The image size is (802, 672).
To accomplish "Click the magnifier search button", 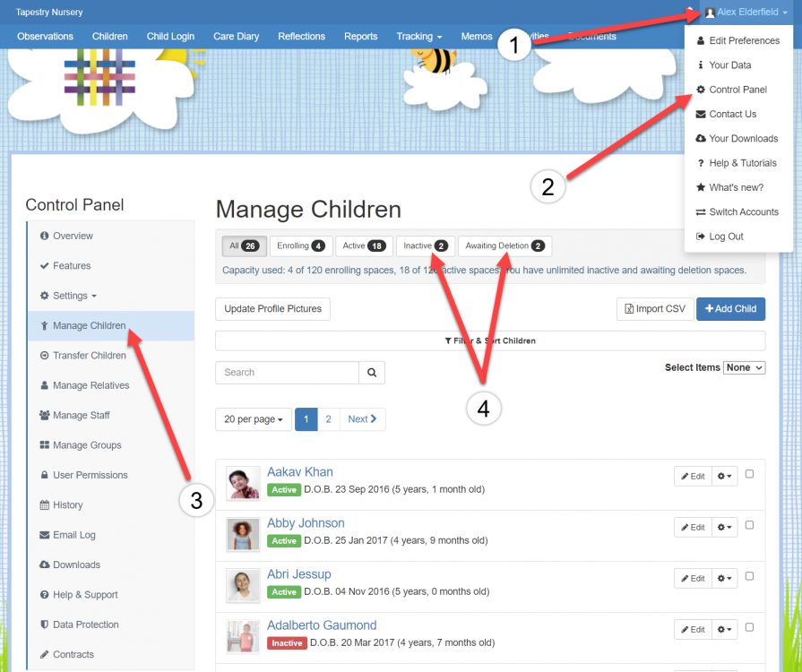I will pos(372,373).
